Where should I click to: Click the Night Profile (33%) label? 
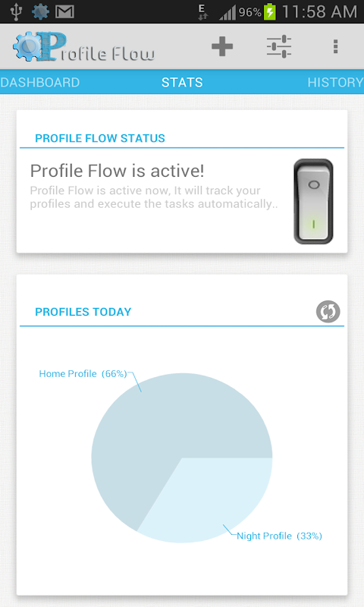[x=279, y=536]
